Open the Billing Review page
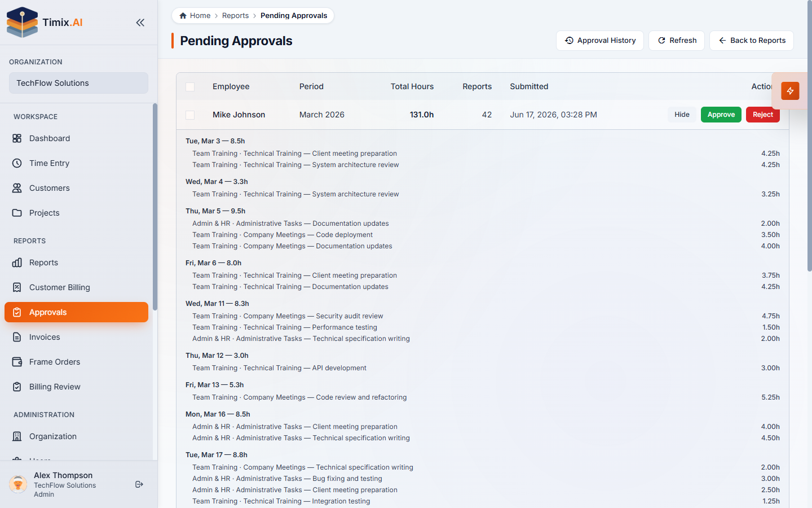This screenshot has height=508, width=812. (x=76, y=387)
